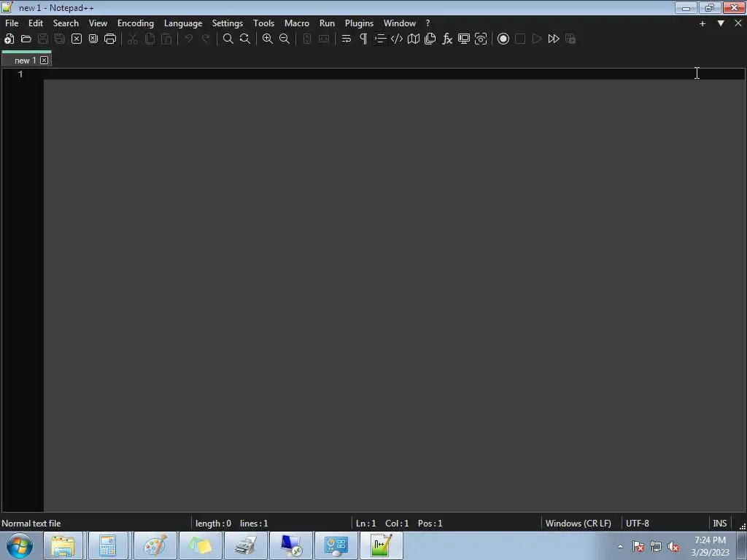Click line number 1 in the margin
The width and height of the screenshot is (747, 560).
(x=20, y=74)
